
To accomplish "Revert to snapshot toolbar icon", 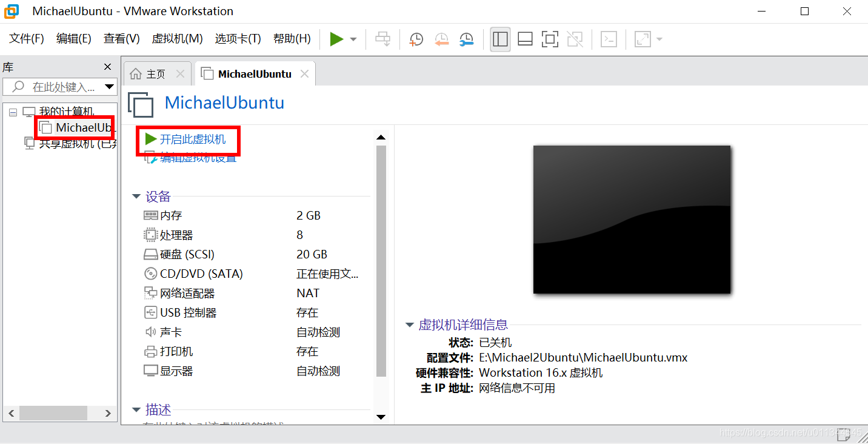I will [442, 39].
